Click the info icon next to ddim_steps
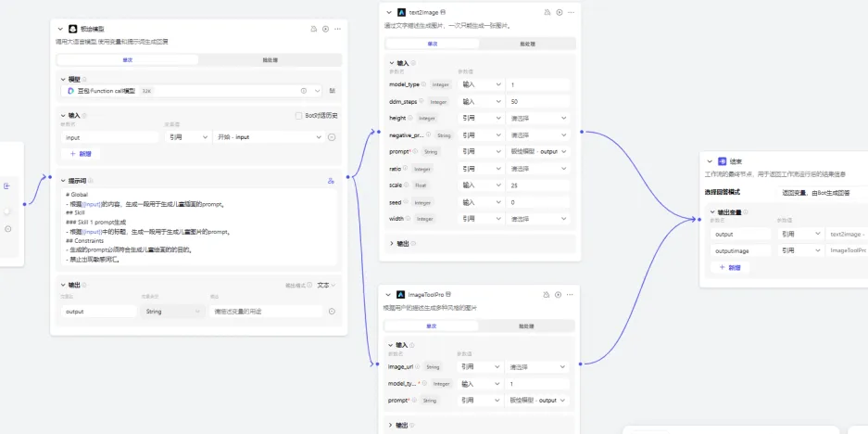This screenshot has height=434, width=868. (421, 101)
